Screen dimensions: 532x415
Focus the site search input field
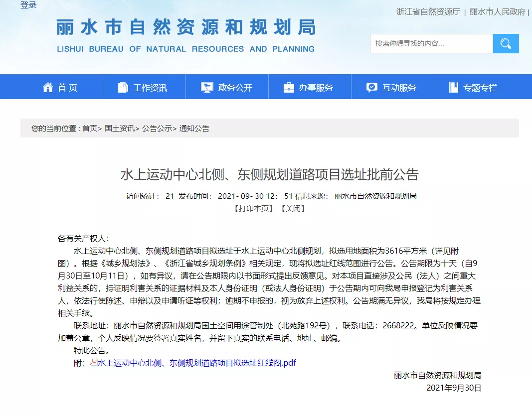pyautogui.click(x=431, y=44)
